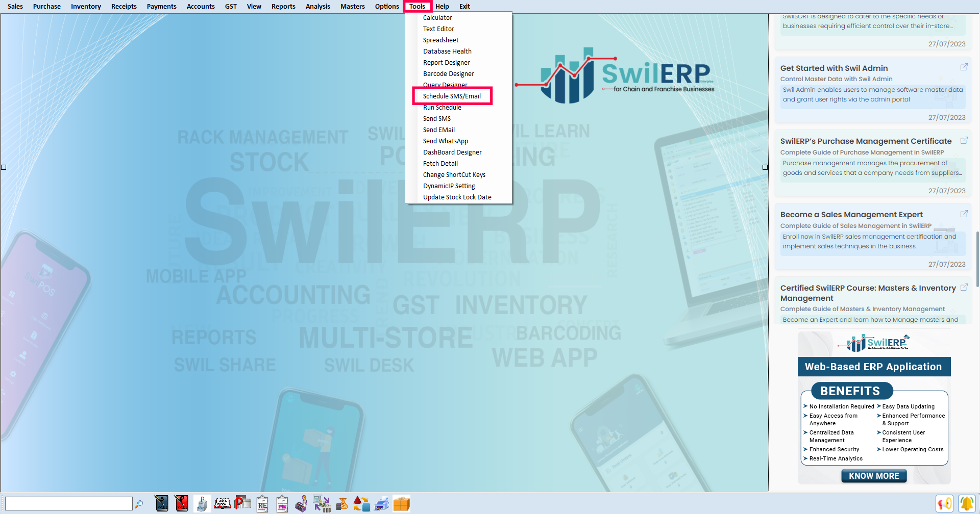The width and height of the screenshot is (980, 514).
Task: Click Exit in the menu bar
Action: point(464,6)
